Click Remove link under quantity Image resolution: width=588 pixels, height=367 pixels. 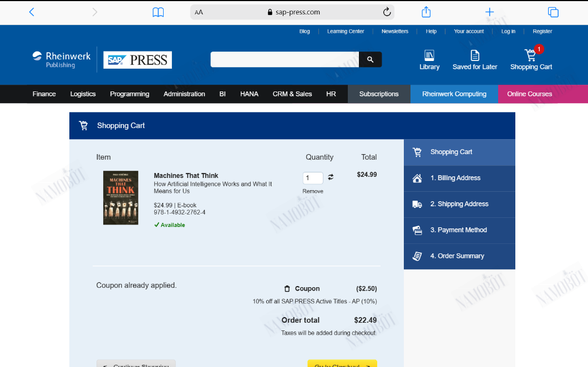[313, 191]
